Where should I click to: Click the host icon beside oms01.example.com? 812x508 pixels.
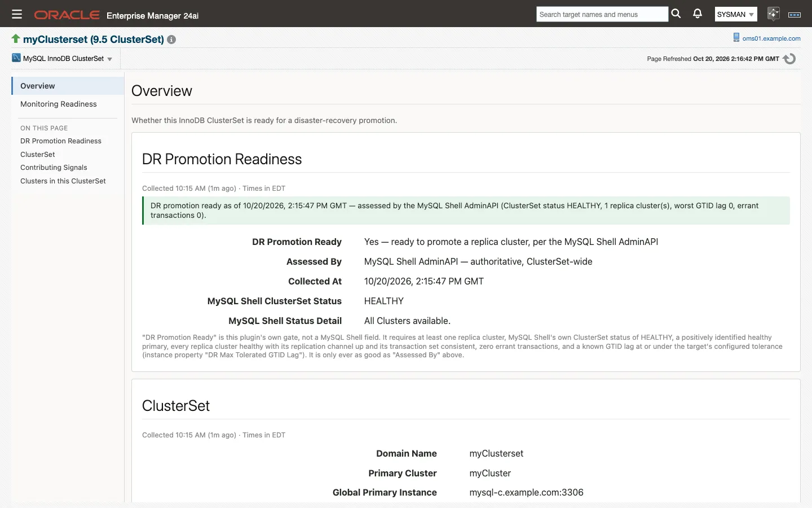click(736, 38)
